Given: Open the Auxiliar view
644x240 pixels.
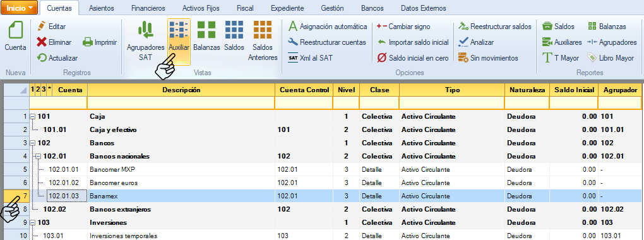Looking at the screenshot, I should coord(179,42).
